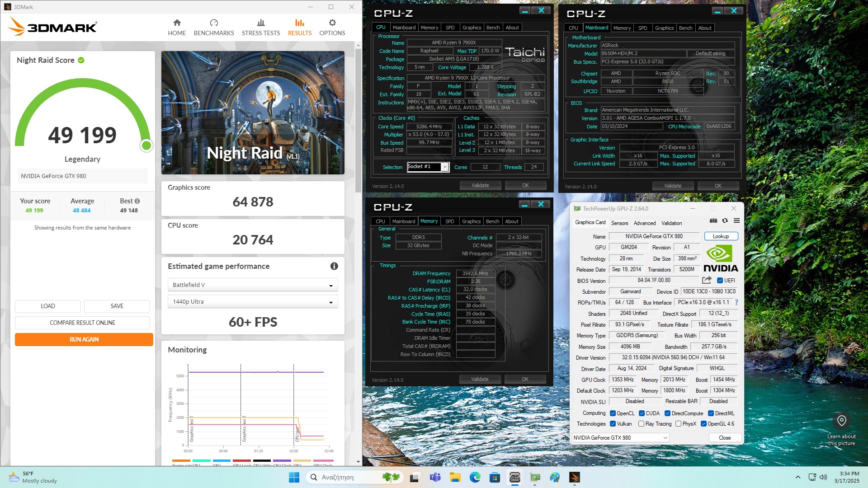Open the 3DMark RESULTS section
Image resolution: width=868 pixels, height=488 pixels.
pyautogui.click(x=300, y=28)
